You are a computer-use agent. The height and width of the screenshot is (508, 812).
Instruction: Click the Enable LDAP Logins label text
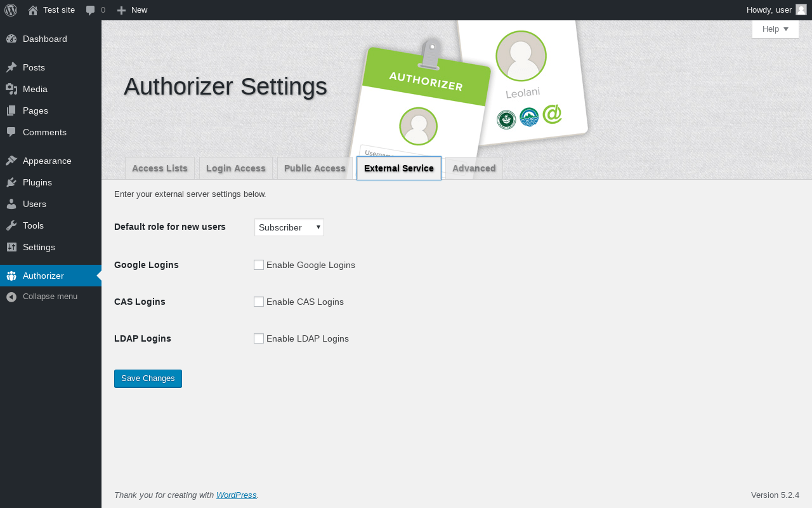[x=308, y=338]
